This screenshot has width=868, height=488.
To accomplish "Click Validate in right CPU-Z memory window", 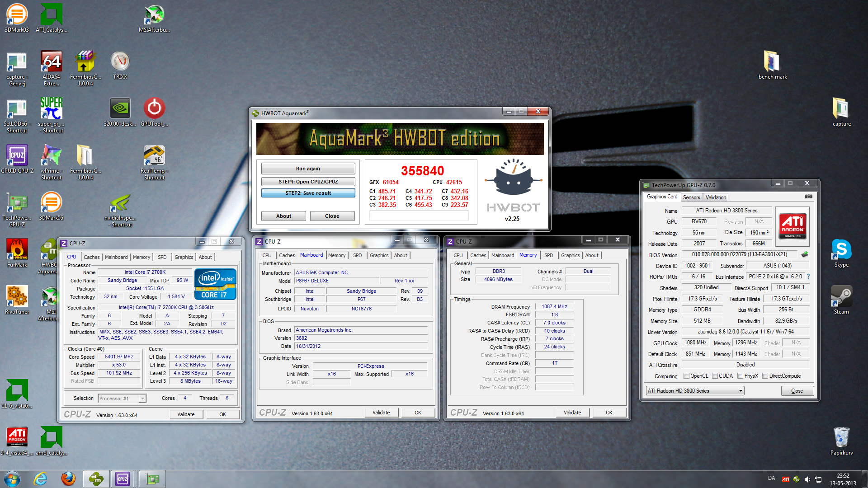I will [572, 413].
